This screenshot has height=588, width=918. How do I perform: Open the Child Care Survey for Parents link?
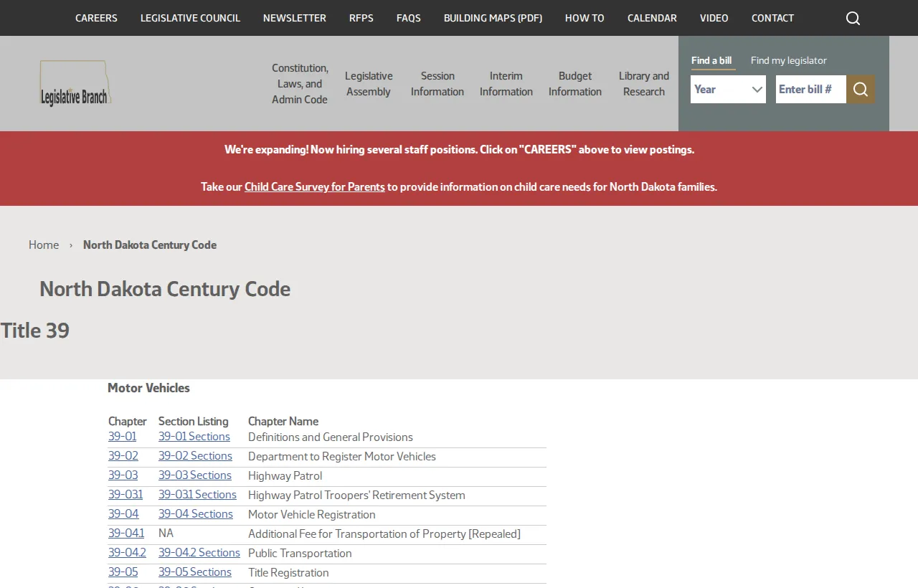point(314,186)
